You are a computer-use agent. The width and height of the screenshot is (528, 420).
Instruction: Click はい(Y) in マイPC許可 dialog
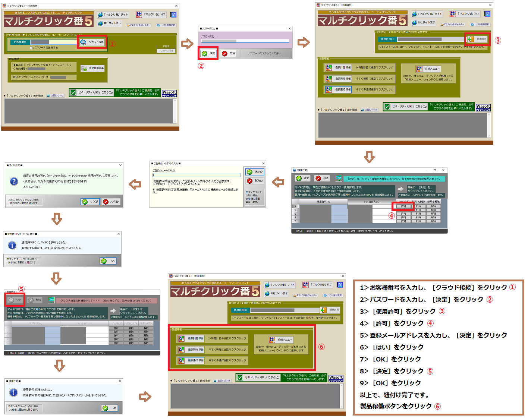pos(90,202)
